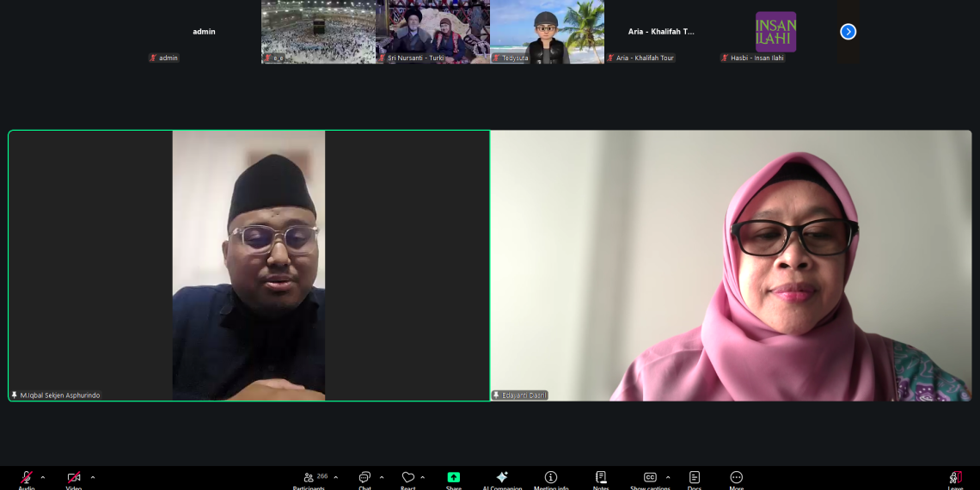Expand the chevron beside React
This screenshot has height=490, width=980.
pyautogui.click(x=422, y=477)
